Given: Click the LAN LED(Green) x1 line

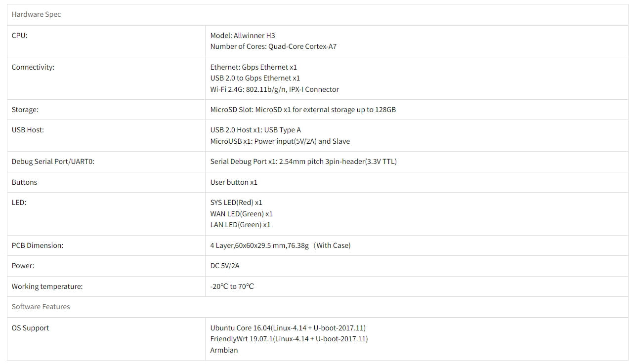Looking at the screenshot, I should pyautogui.click(x=240, y=225).
